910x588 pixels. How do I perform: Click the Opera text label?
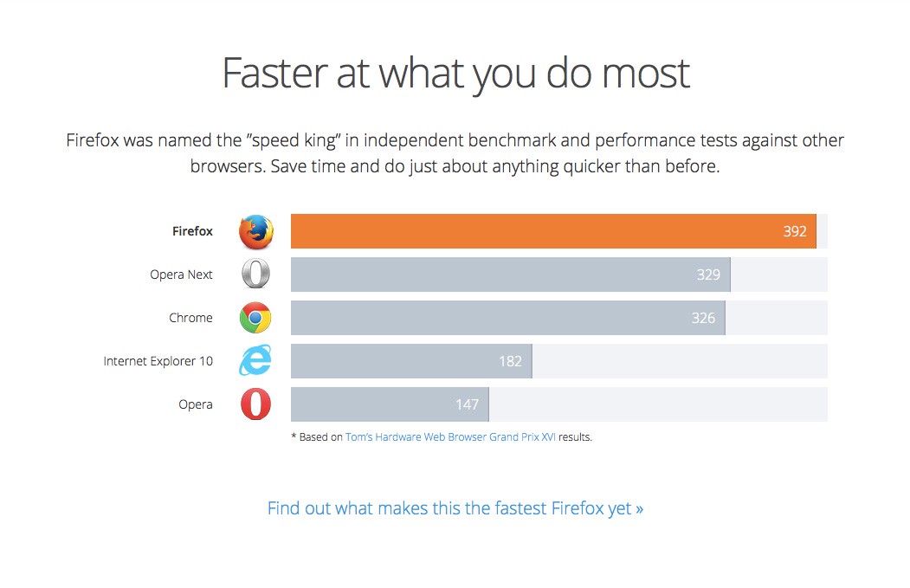[x=196, y=404]
